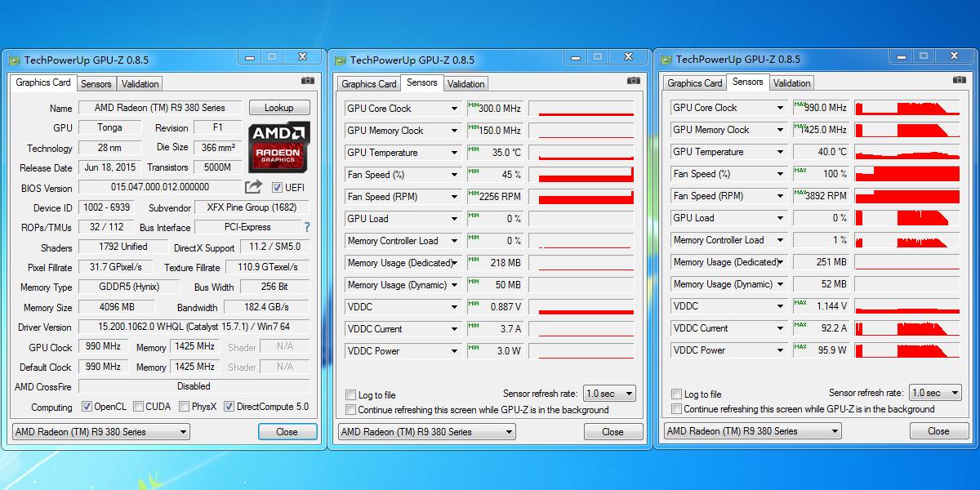
Task: Uncheck the UEFI checkbox
Action: tap(277, 188)
